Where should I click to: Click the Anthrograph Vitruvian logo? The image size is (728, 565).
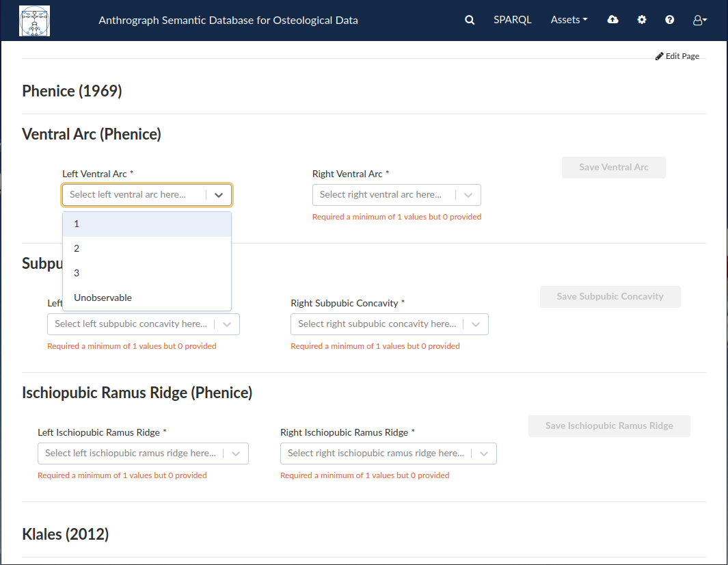click(34, 21)
